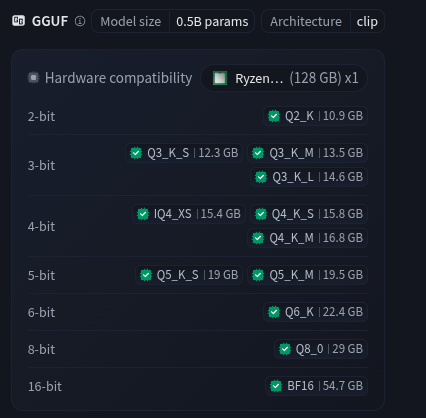
Task: Open the Ryzen (128 GB) x1 hardware selector
Action: [x=284, y=78]
